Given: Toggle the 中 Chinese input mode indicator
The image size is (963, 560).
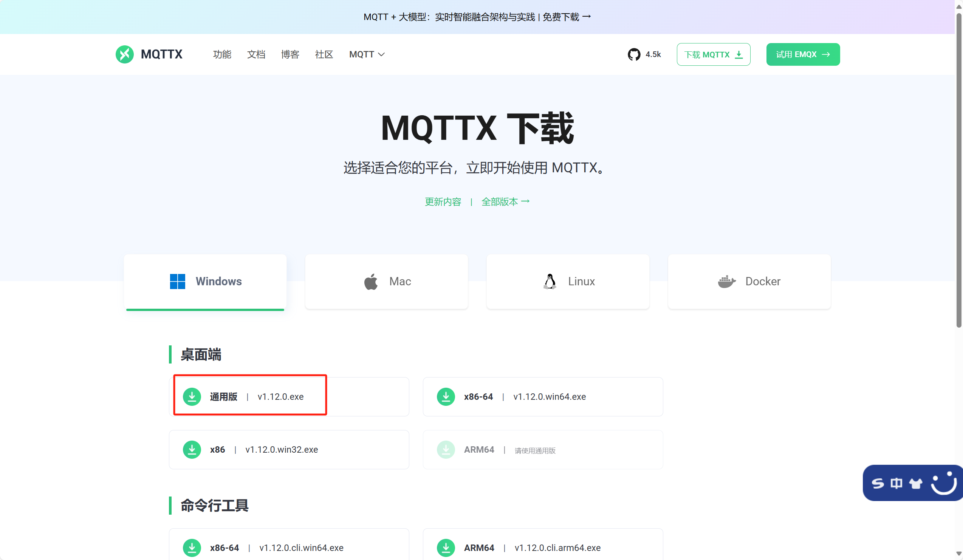Looking at the screenshot, I should (x=896, y=483).
